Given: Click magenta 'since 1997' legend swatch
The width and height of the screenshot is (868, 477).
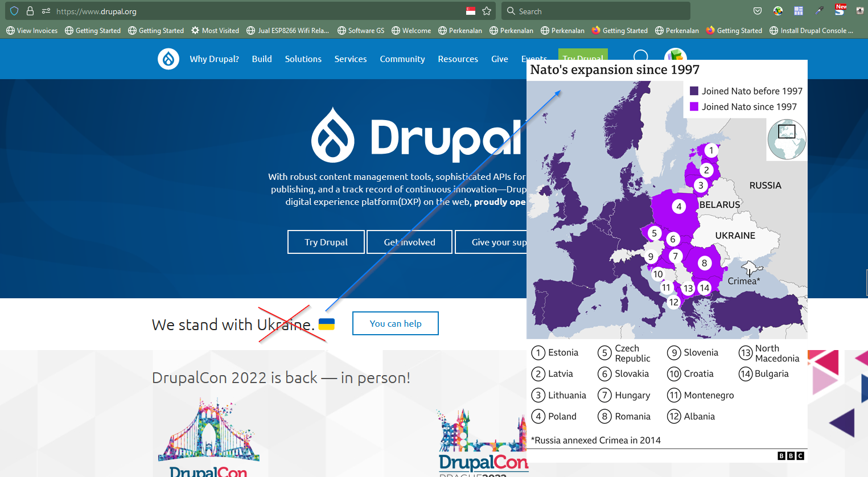Looking at the screenshot, I should [x=694, y=106].
